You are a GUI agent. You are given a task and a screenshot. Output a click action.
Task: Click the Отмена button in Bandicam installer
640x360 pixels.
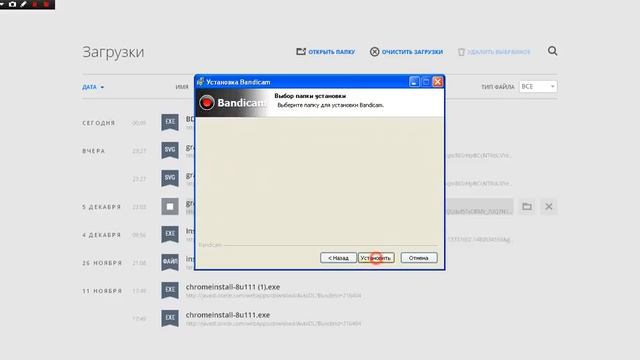coord(419,258)
